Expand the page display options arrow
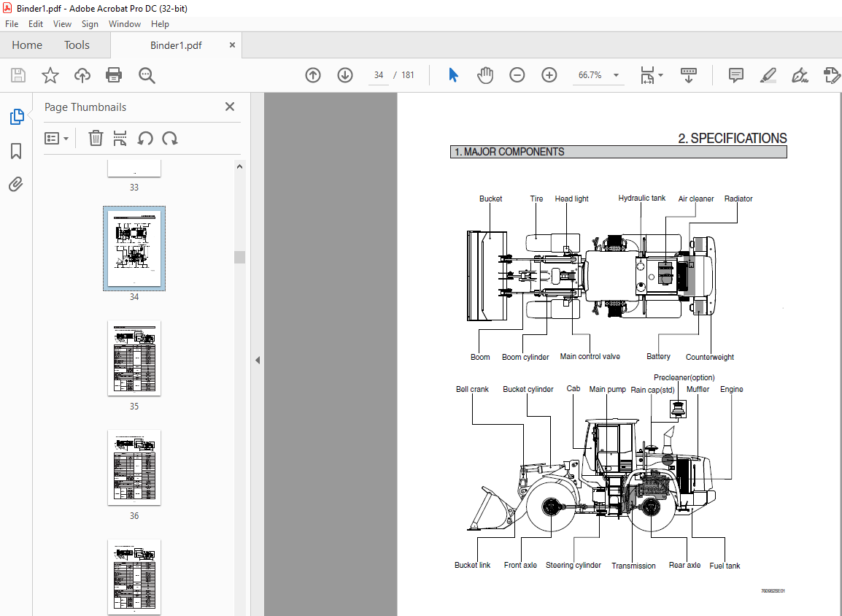This screenshot has width=842, height=616. [660, 75]
